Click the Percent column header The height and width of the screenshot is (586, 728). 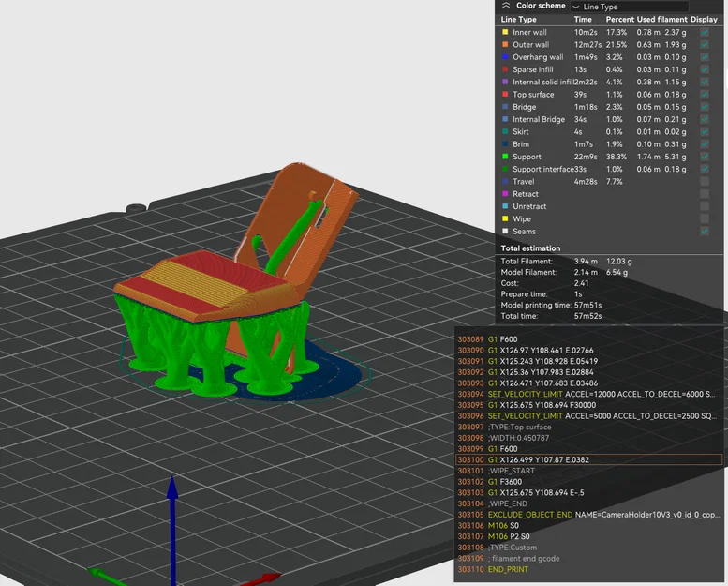point(619,19)
